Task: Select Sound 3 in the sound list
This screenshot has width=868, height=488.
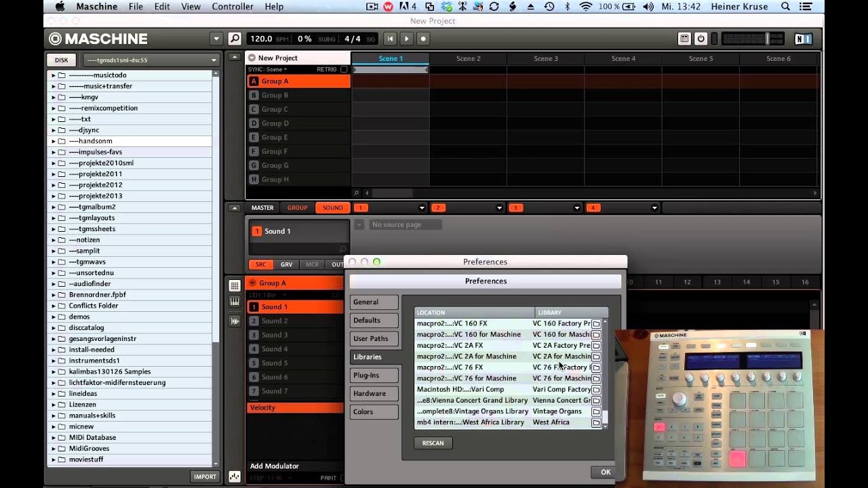Action: point(296,335)
